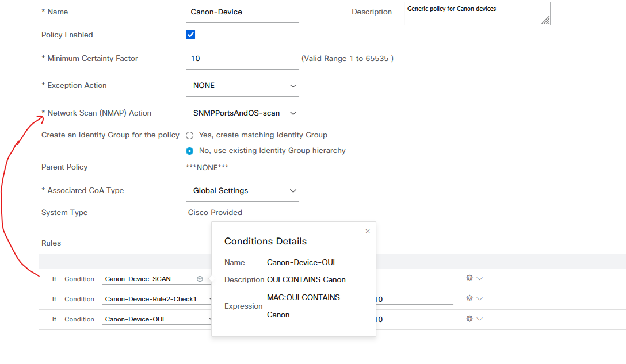
Task: Click the Name field containing Canon-Device
Action: [x=242, y=12]
